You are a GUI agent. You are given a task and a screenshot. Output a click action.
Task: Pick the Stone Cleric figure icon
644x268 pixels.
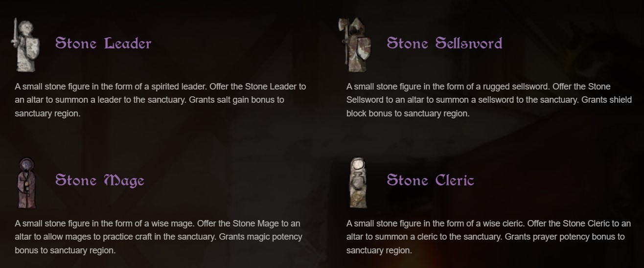tap(358, 182)
